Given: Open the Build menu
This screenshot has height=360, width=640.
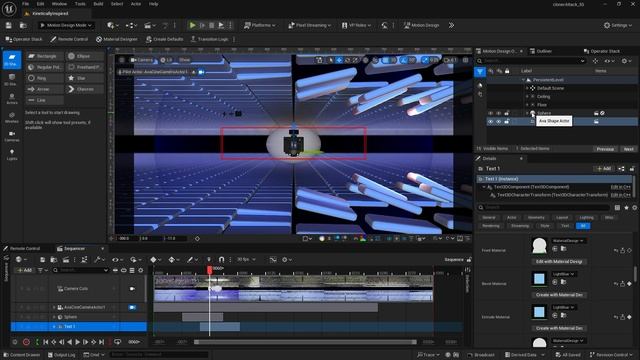Looking at the screenshot, I should pyautogui.click(x=98, y=4).
